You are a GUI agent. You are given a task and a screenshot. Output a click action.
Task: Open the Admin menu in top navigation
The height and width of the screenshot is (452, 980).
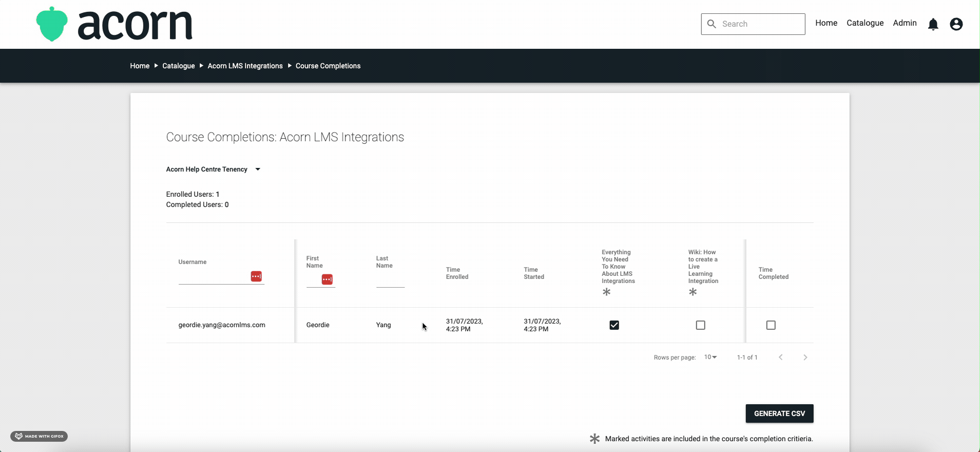(905, 23)
